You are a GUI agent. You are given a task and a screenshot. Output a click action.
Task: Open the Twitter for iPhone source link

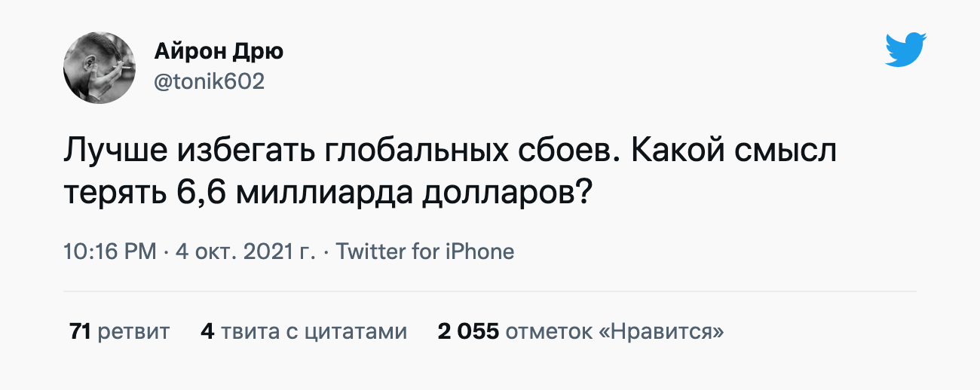click(x=425, y=251)
